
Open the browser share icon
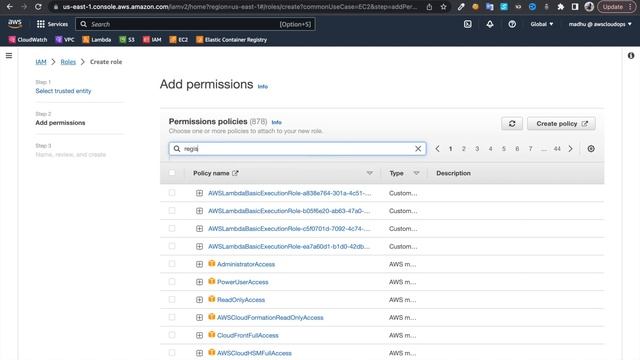tap(429, 7)
